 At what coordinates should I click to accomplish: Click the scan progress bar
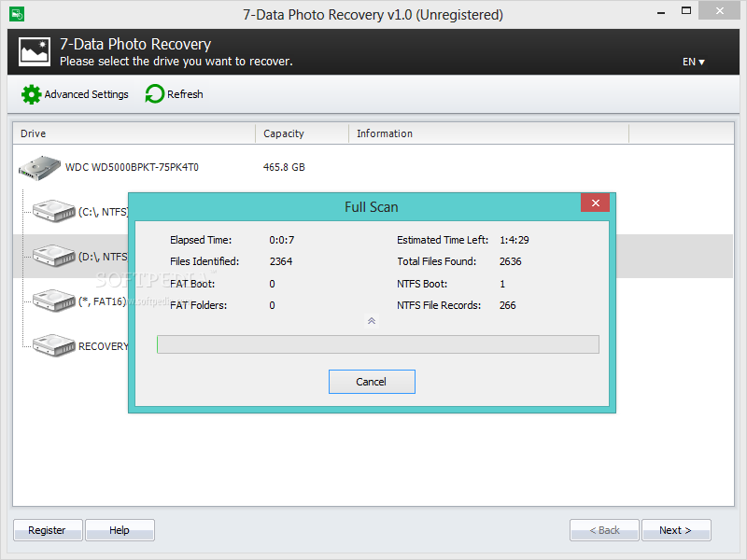coord(378,344)
